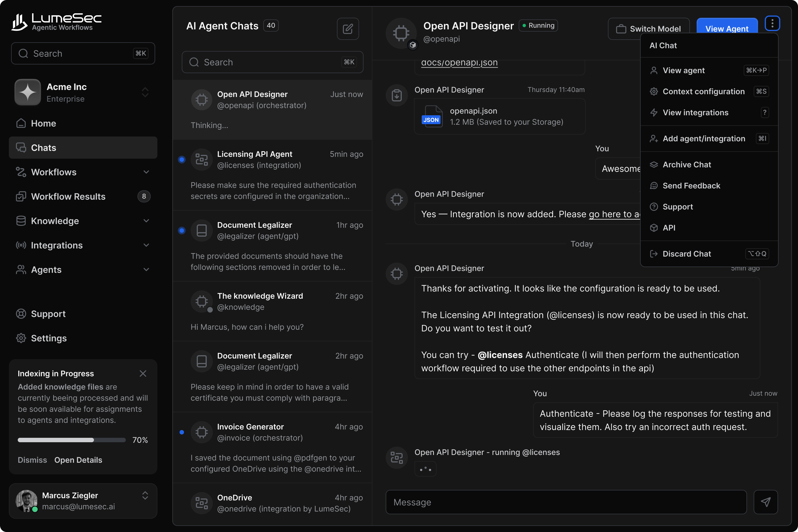Image resolution: width=798 pixels, height=532 pixels.
Task: Choose Archive Chat in the menu
Action: pyautogui.click(x=709, y=165)
